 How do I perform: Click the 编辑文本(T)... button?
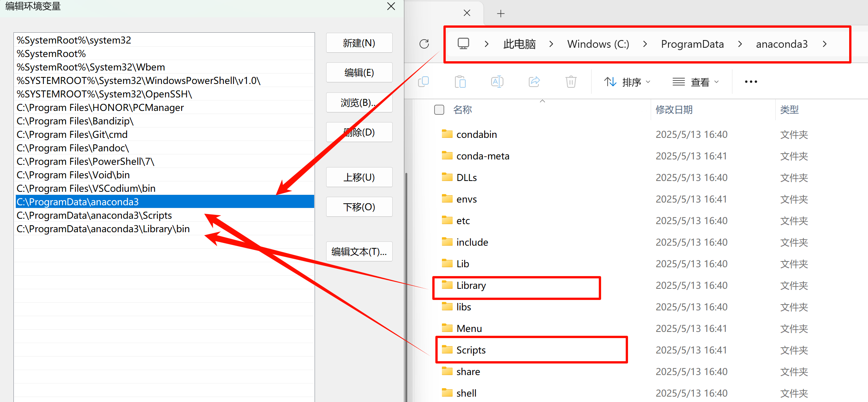tap(359, 251)
